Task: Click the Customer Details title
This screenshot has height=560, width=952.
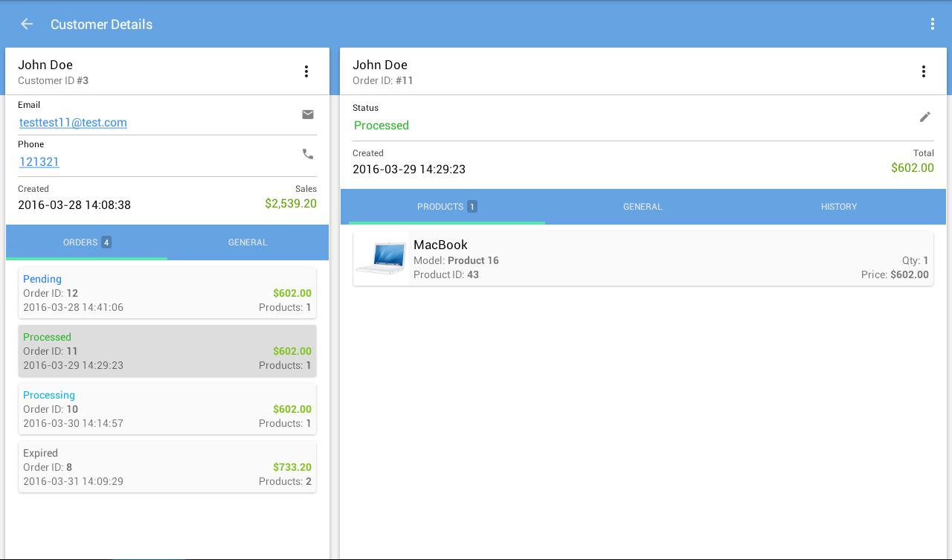Action: (x=101, y=25)
